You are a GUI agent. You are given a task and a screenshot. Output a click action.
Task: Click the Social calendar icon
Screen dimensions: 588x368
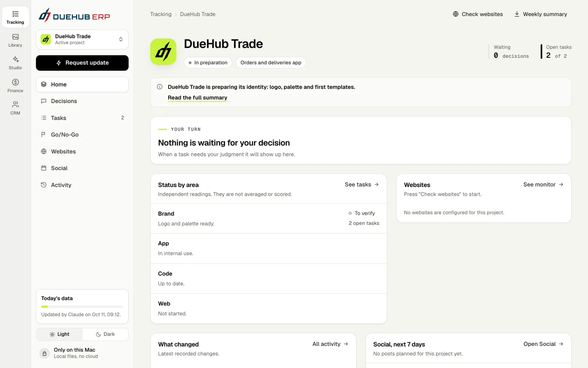[44, 168]
